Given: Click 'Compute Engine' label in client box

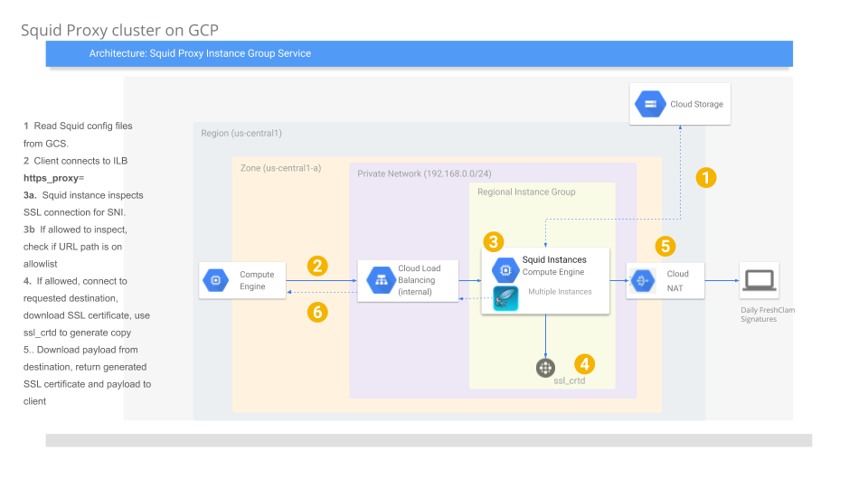Looking at the screenshot, I should click(256, 280).
